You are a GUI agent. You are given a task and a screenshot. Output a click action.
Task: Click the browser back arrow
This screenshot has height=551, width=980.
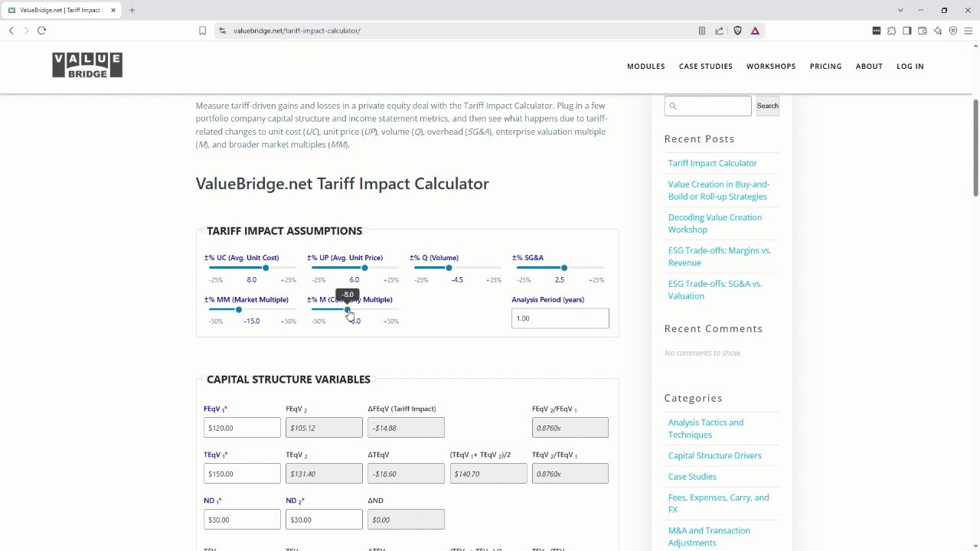coord(11,31)
